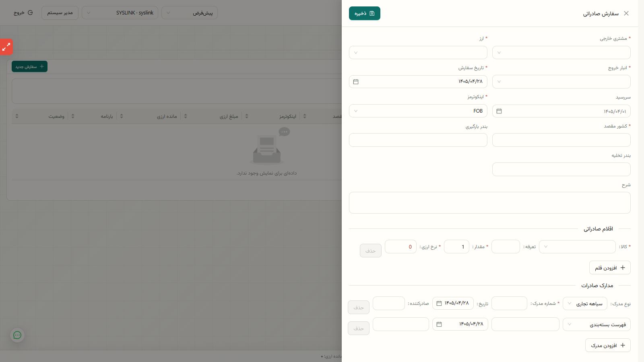Select a product in کالا dropdown

(x=577, y=247)
